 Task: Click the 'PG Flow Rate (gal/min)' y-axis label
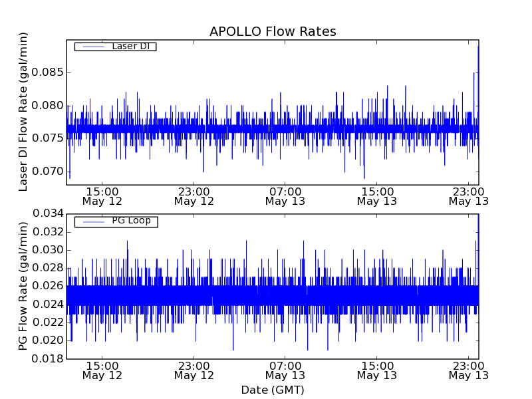click(x=24, y=286)
